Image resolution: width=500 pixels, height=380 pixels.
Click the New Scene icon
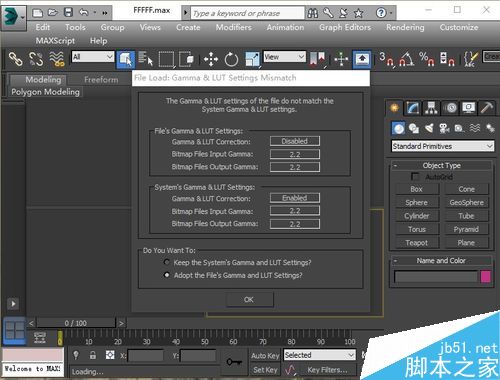point(37,13)
